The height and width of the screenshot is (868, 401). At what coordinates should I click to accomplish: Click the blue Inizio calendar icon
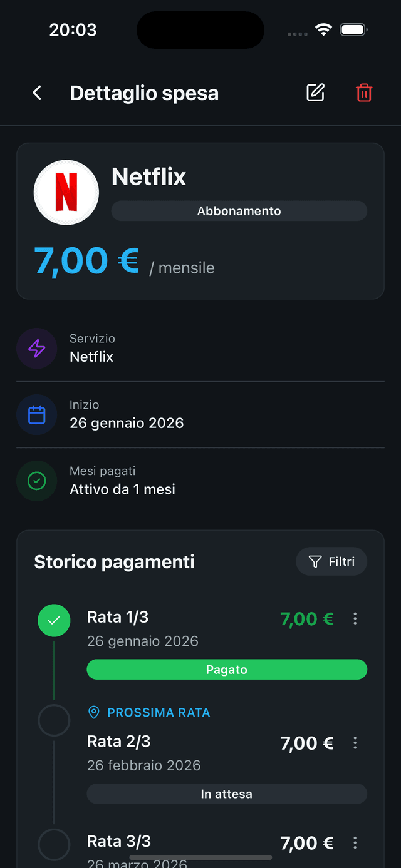[x=36, y=414]
